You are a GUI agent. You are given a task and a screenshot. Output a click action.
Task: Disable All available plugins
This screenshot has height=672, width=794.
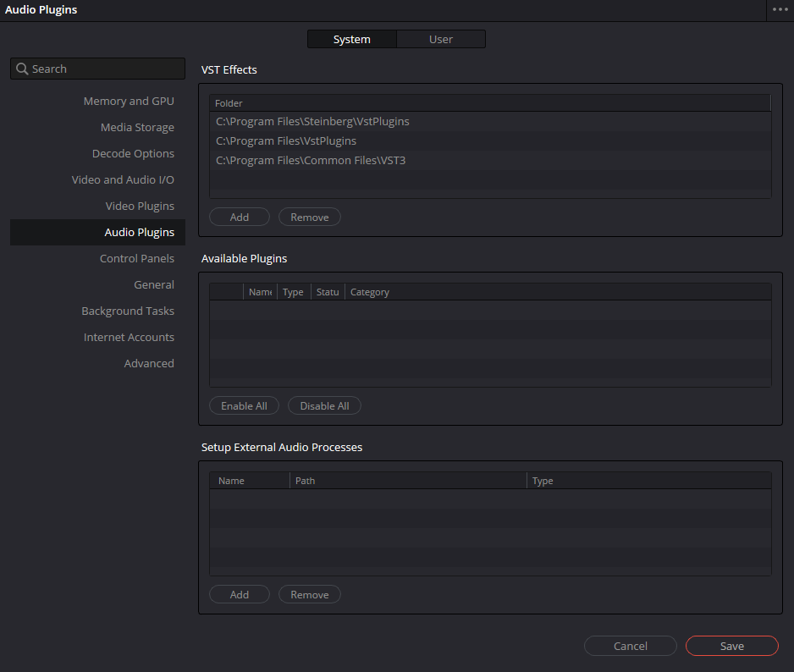pyautogui.click(x=324, y=406)
